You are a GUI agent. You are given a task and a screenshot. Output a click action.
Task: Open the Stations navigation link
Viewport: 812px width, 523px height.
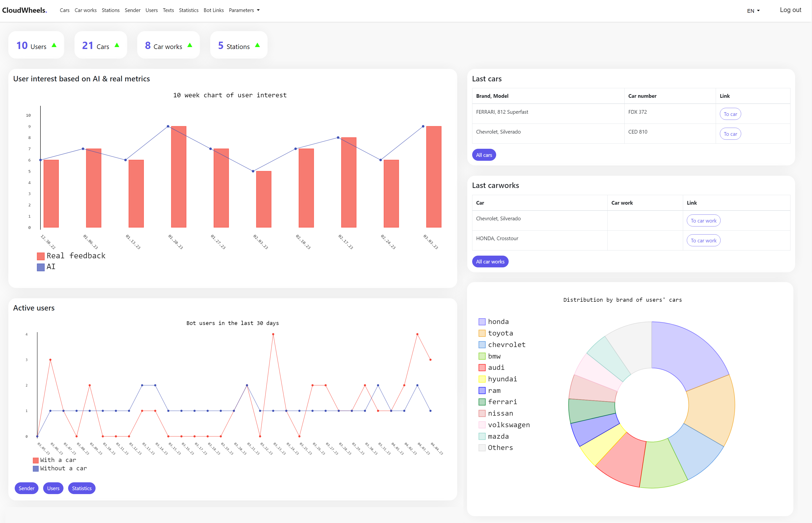[110, 10]
